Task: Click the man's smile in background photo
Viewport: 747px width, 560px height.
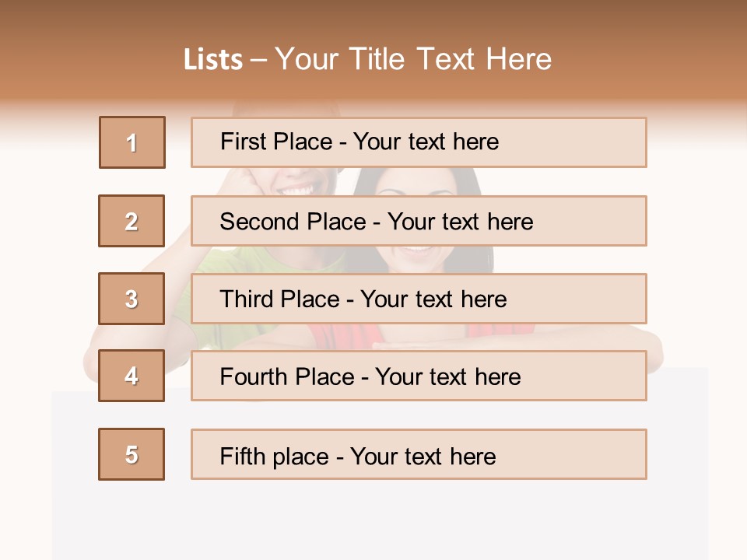Action: (299, 187)
